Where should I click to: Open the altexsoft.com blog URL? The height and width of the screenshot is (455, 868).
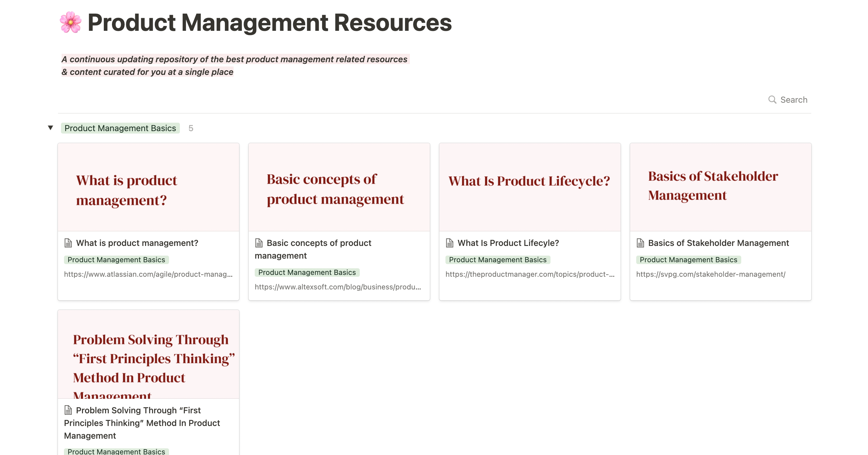tap(338, 287)
